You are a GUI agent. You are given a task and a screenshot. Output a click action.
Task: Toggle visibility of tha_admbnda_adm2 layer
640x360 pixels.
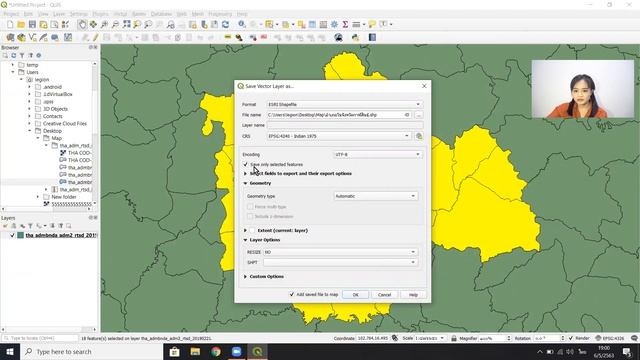(12, 236)
